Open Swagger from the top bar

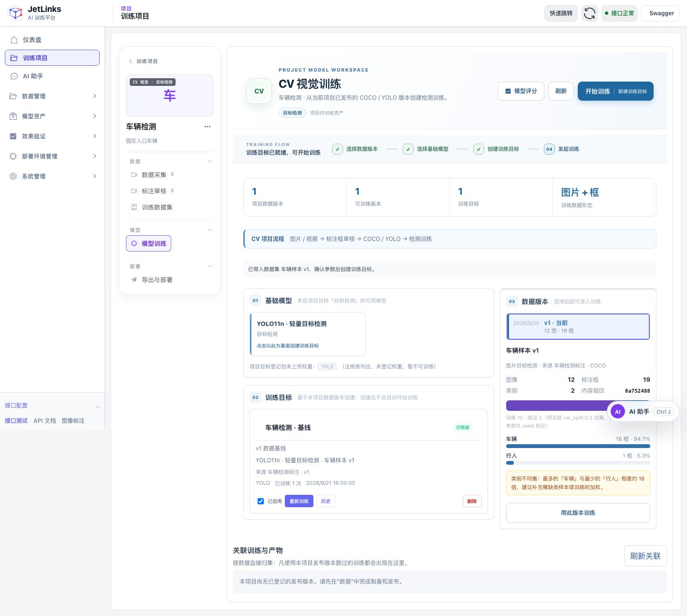661,13
